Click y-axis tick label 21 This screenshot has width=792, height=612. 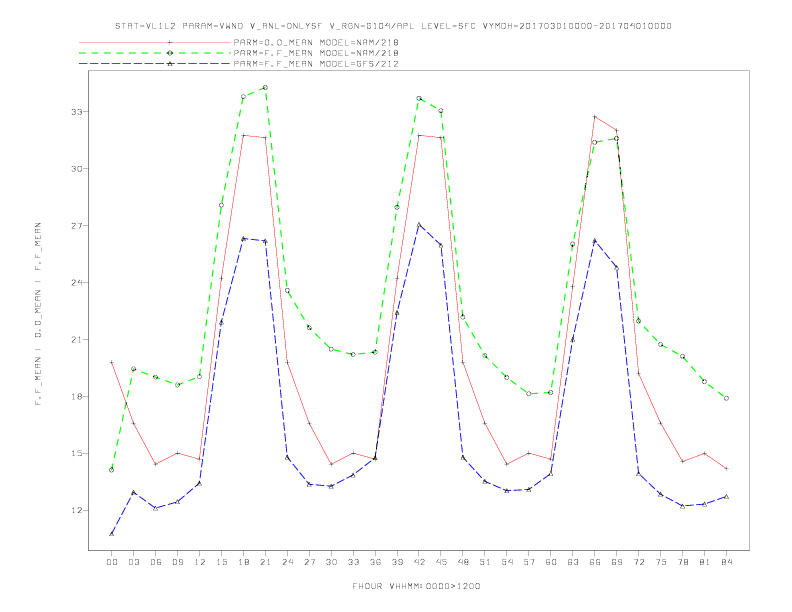pos(76,340)
